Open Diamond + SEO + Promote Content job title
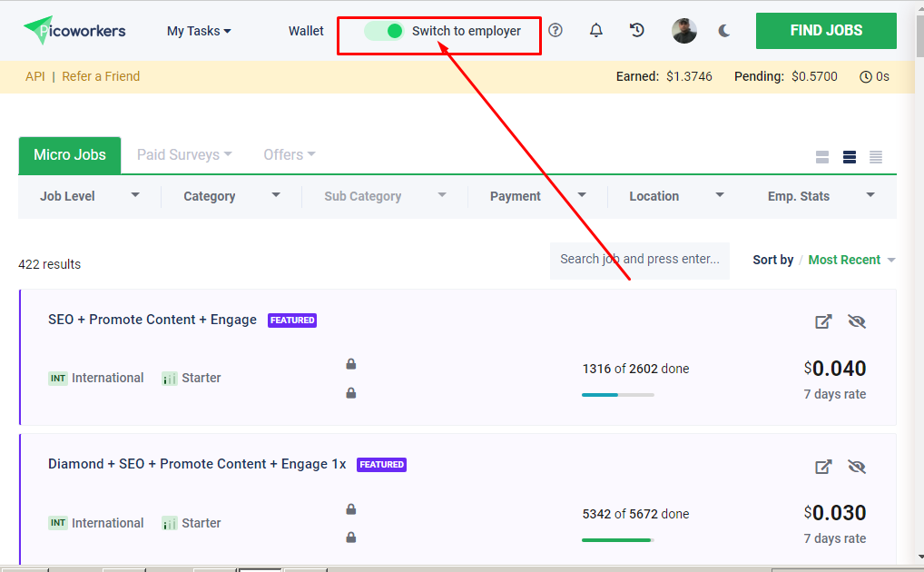 click(197, 464)
